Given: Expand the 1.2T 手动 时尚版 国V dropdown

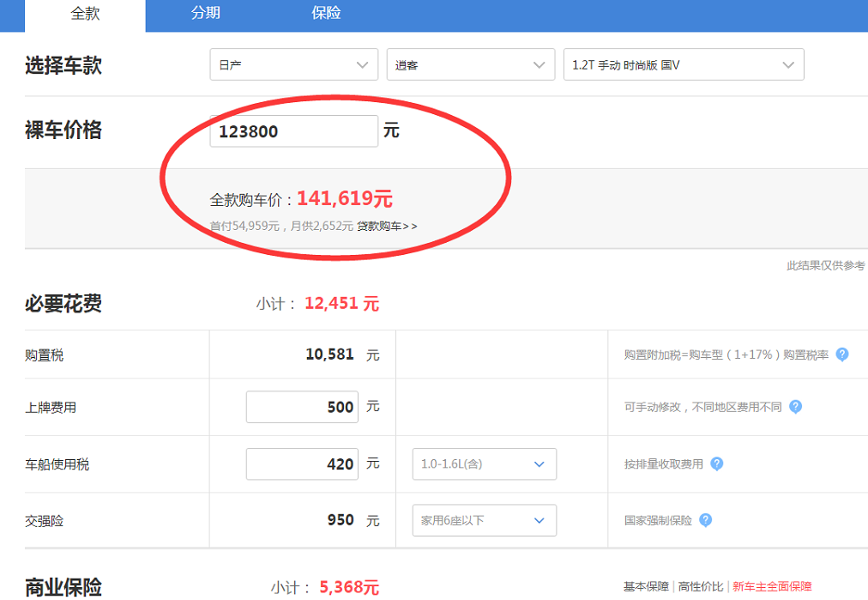Looking at the screenshot, I should click(x=684, y=65).
